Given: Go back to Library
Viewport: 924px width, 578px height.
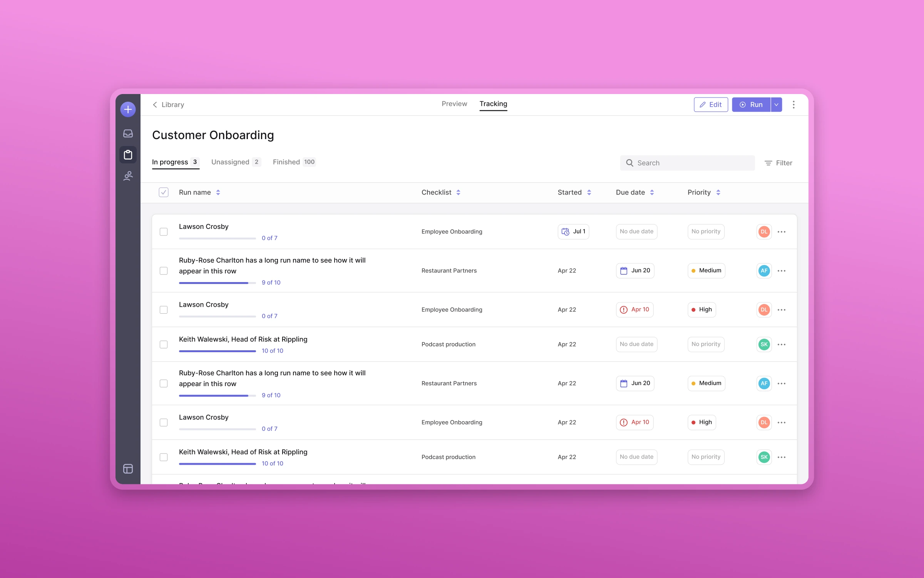Looking at the screenshot, I should pos(168,105).
